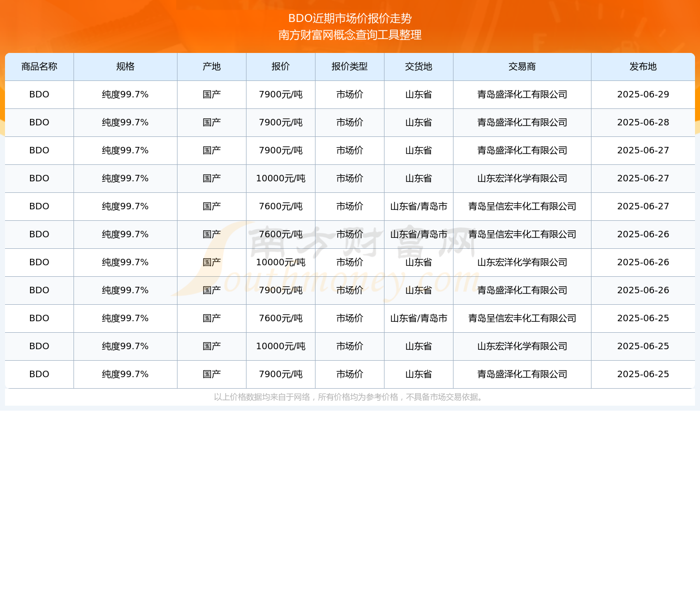Click the 7900元/吨 price in the 2025-06-29 row

point(281,94)
